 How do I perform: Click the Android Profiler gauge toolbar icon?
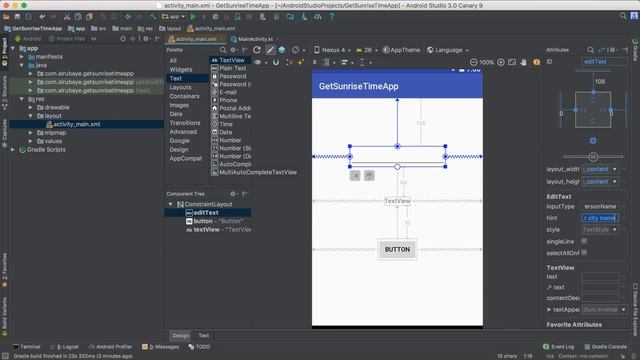point(318,17)
